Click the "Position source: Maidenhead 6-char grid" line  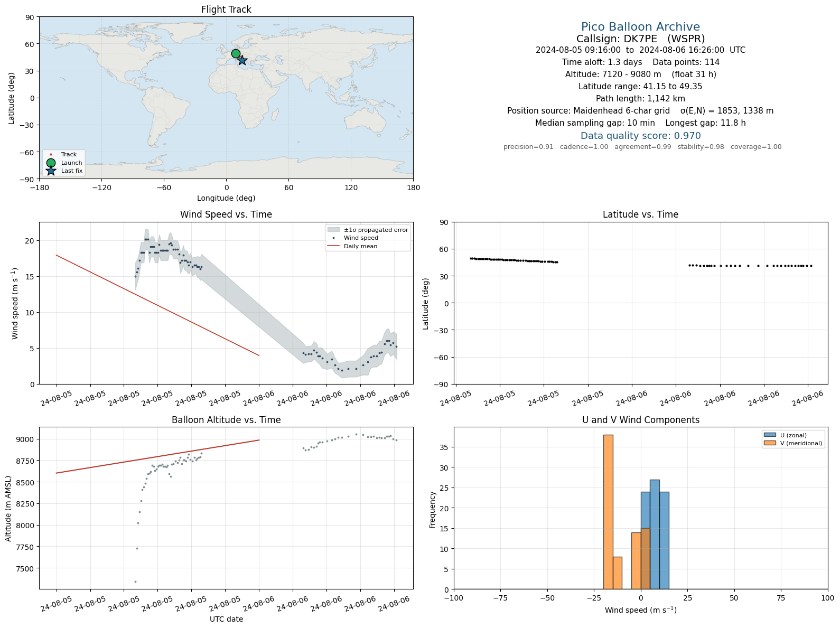click(x=640, y=111)
